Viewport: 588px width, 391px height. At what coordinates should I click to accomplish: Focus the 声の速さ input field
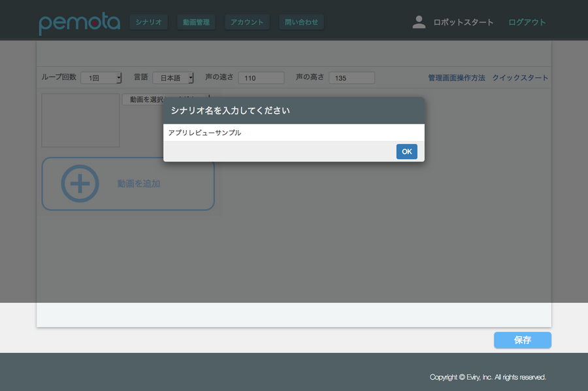pyautogui.click(x=261, y=78)
